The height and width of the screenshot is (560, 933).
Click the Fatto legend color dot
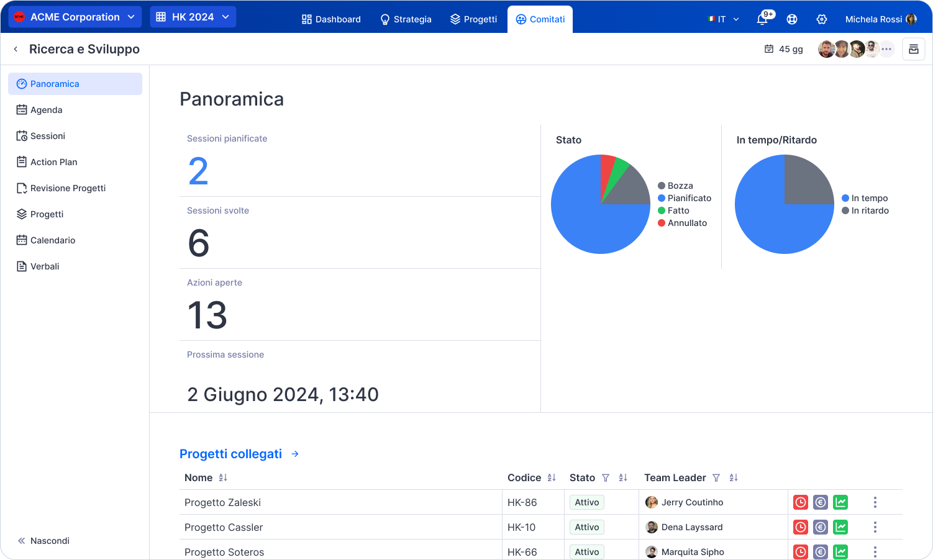pyautogui.click(x=662, y=210)
